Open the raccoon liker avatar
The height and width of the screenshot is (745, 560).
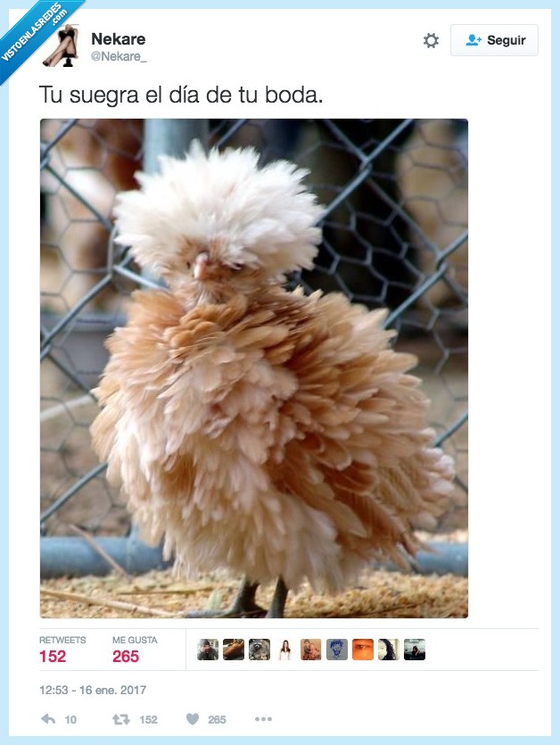tap(259, 650)
